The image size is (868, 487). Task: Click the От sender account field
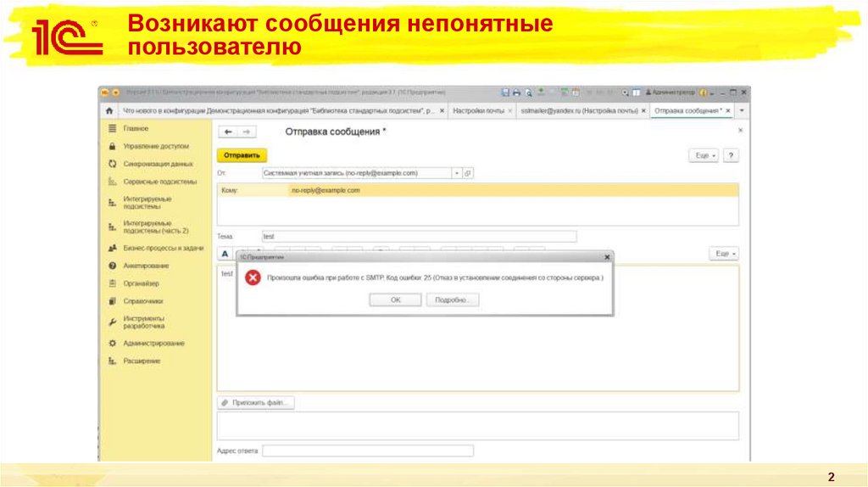[357, 173]
